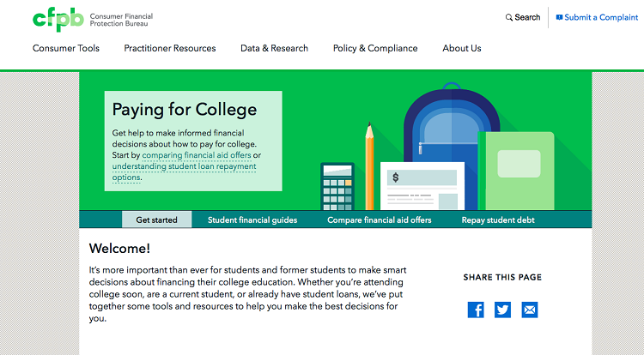Image resolution: width=644 pixels, height=355 pixels.
Task: Expand the Policy & Compliance menu
Action: [x=375, y=48]
